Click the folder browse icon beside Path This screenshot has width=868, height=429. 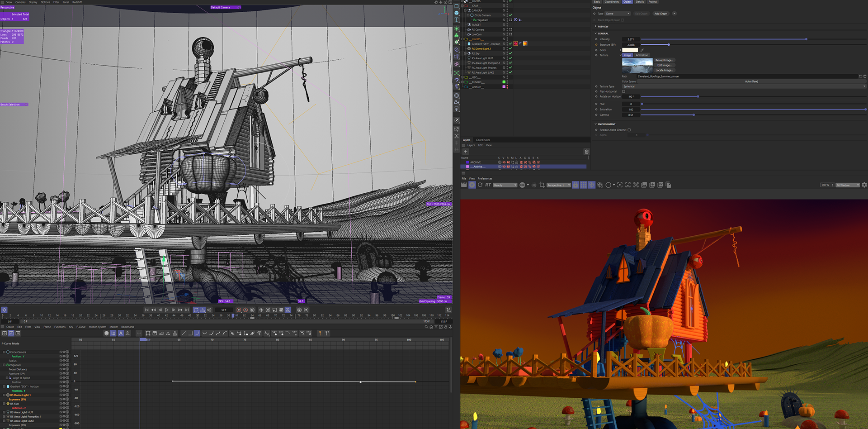(860, 76)
